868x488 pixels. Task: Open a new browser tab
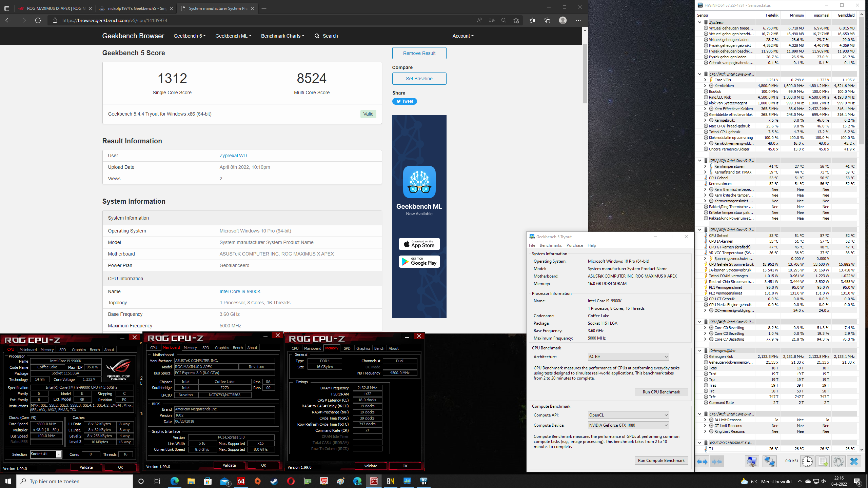coord(264,8)
